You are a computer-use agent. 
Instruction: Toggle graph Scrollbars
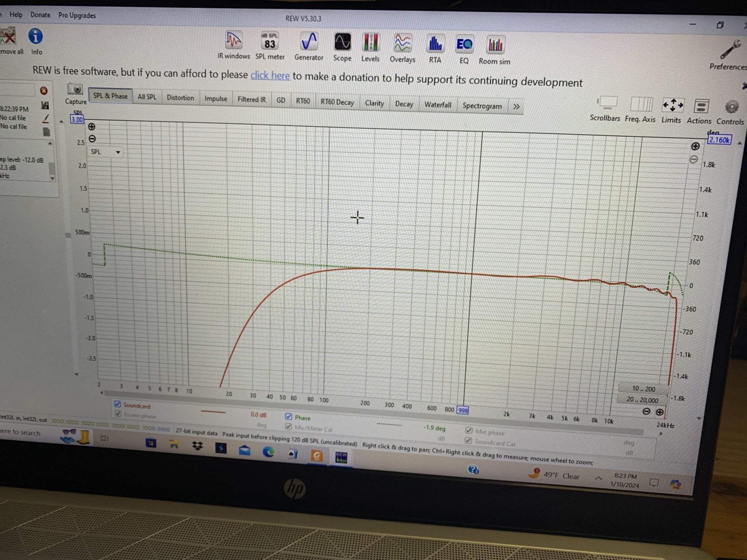605,109
